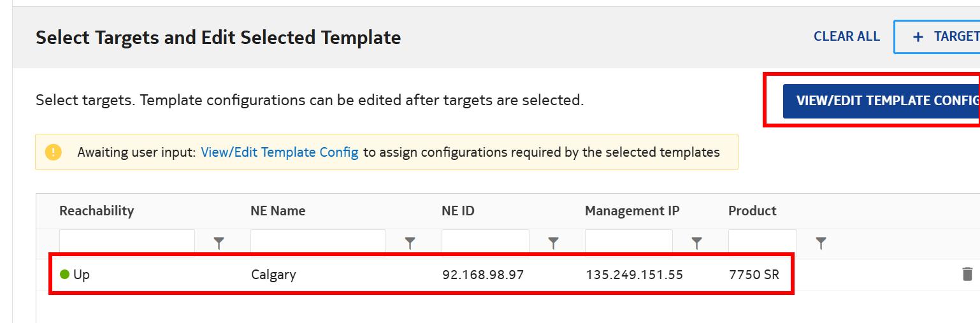The width and height of the screenshot is (980, 323).
Task: Delete the Calgary target with trash icon
Action: point(967,275)
